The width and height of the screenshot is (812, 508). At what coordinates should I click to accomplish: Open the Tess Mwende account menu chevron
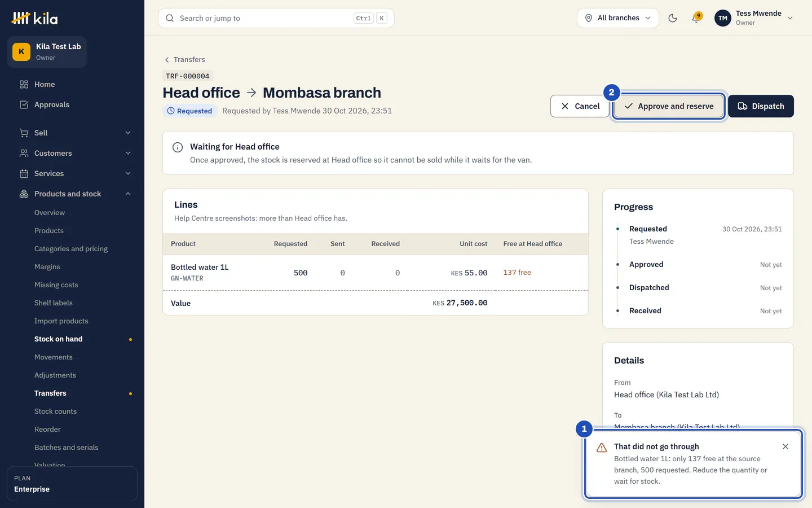[x=790, y=18]
